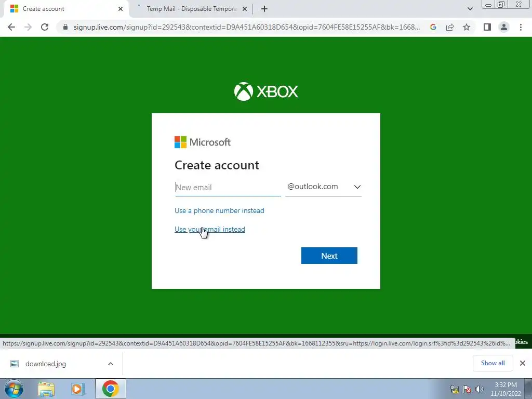The image size is (532, 399).
Task: Open Windows Explorer from taskbar
Action: click(46, 389)
